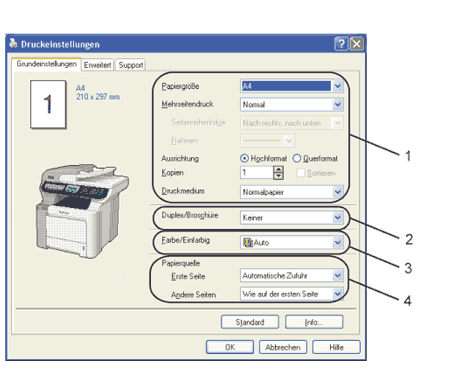Image resolution: width=450 pixels, height=383 pixels.
Task: Click the Abbrechen button
Action: tap(283, 347)
